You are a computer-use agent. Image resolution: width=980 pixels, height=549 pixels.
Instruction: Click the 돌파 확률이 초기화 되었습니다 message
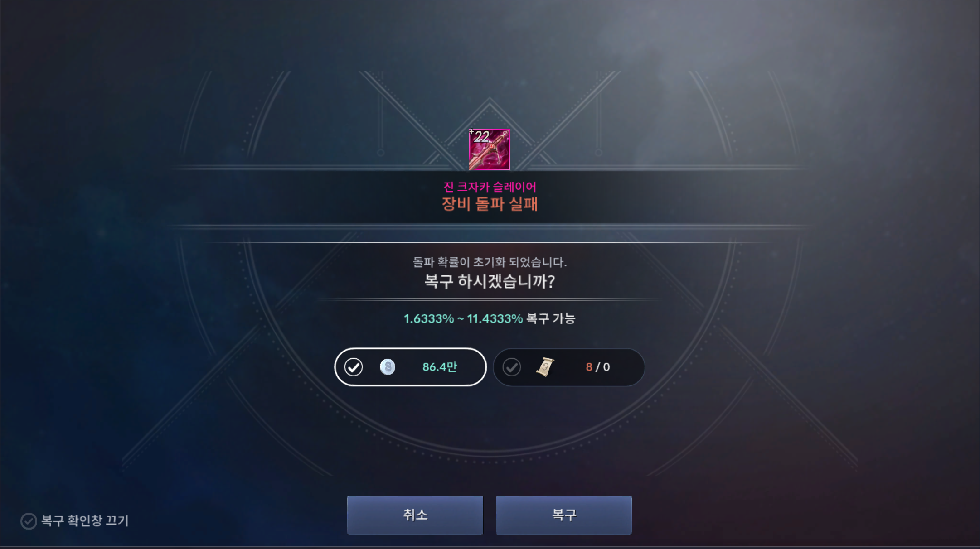[490, 262]
